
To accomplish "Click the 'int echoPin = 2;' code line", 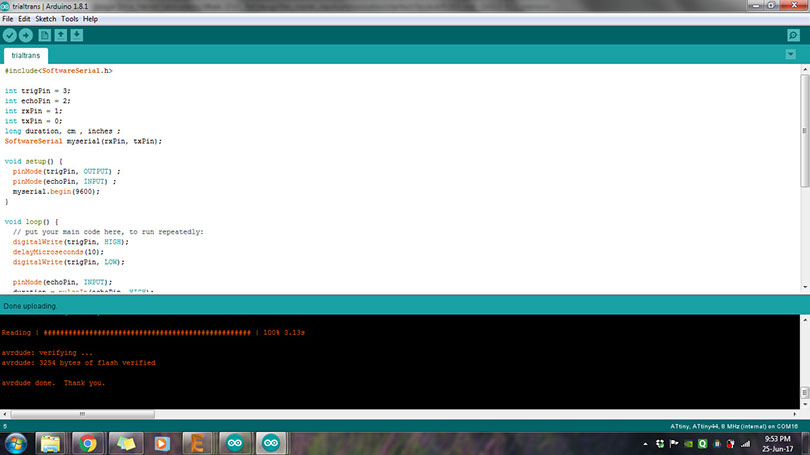I will pyautogui.click(x=38, y=101).
